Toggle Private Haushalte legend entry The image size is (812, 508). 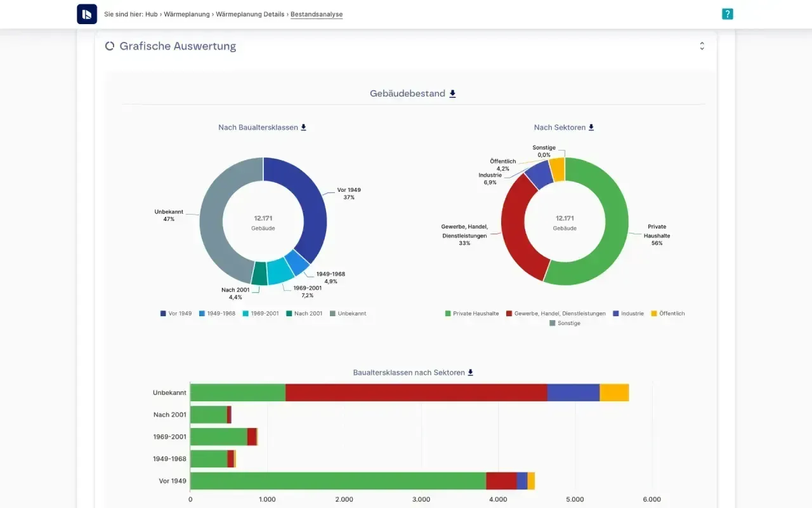472,313
